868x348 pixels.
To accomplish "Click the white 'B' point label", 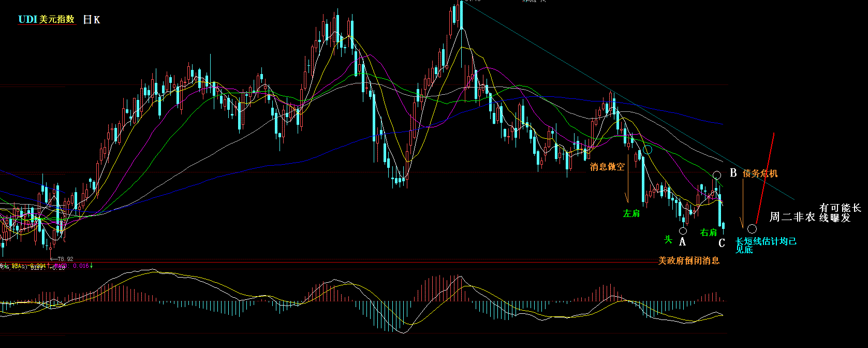I will [x=733, y=173].
